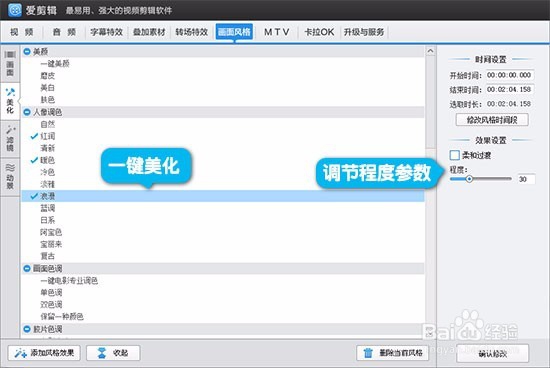Open the MTV tab
Image resolution: width=550 pixels, height=368 pixels.
277,32
